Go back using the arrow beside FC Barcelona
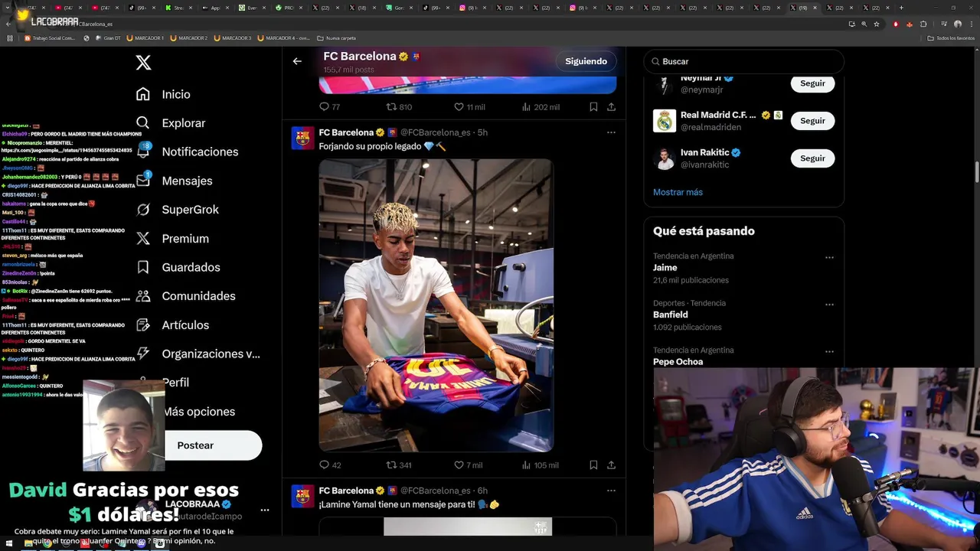This screenshot has width=980, height=551. point(297,61)
